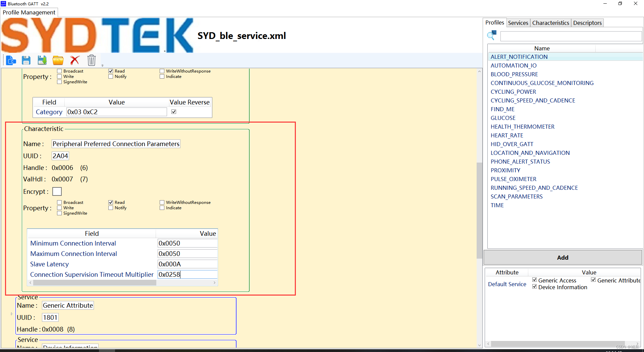Tick Notify in the characteristic above Category
This screenshot has width=644, height=352.
click(x=111, y=77)
